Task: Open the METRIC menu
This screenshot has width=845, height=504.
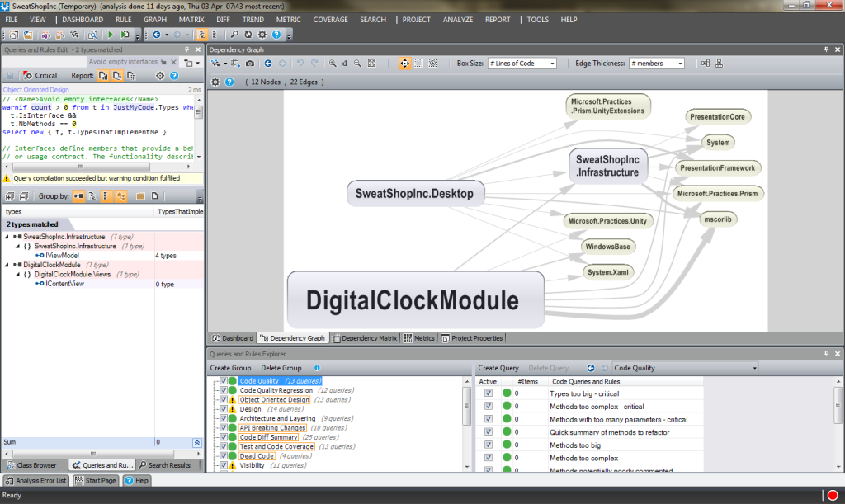Action: click(288, 20)
